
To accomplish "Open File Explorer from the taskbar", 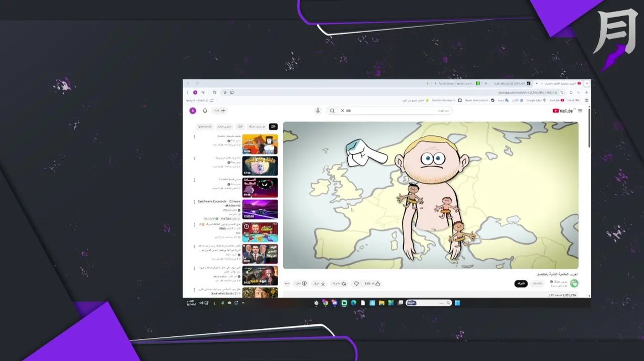I will (x=381, y=303).
